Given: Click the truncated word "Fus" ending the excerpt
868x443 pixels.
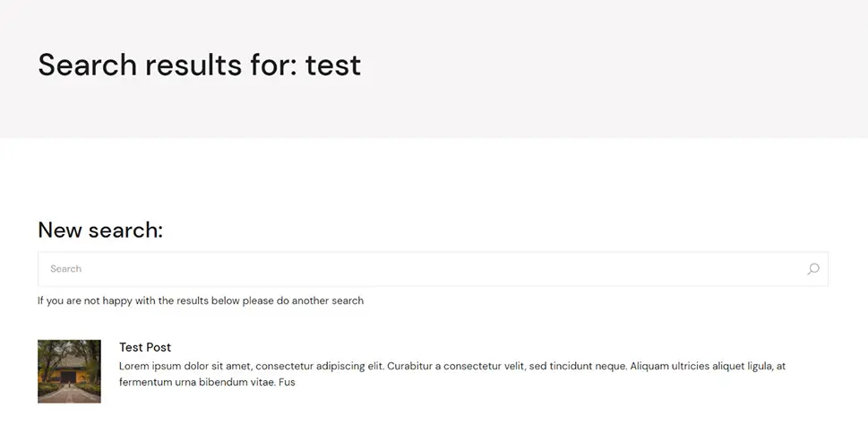Looking at the screenshot, I should point(288,382).
